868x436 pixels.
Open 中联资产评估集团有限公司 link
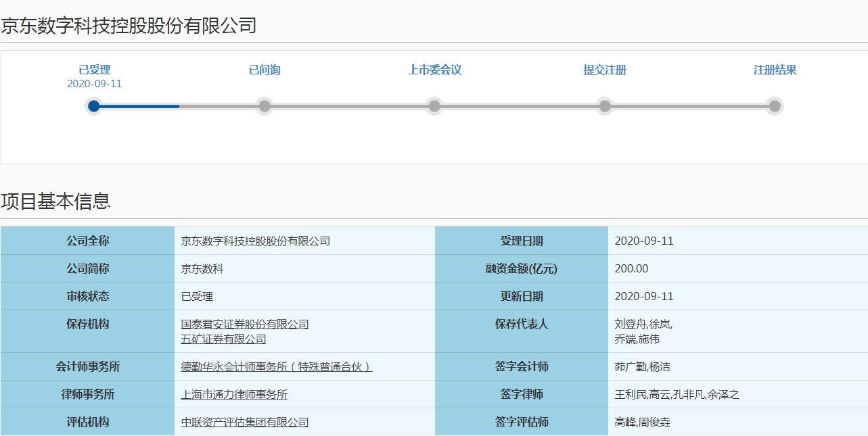tap(245, 422)
